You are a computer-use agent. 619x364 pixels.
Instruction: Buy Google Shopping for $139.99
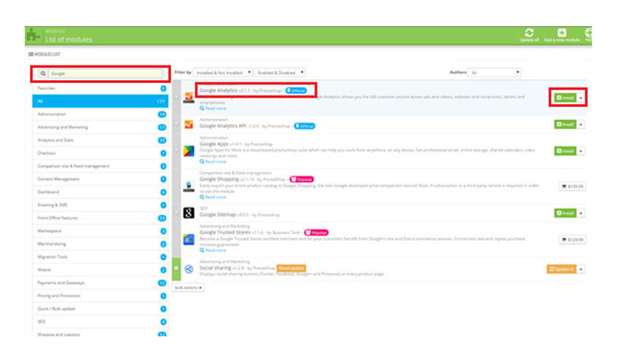(572, 186)
